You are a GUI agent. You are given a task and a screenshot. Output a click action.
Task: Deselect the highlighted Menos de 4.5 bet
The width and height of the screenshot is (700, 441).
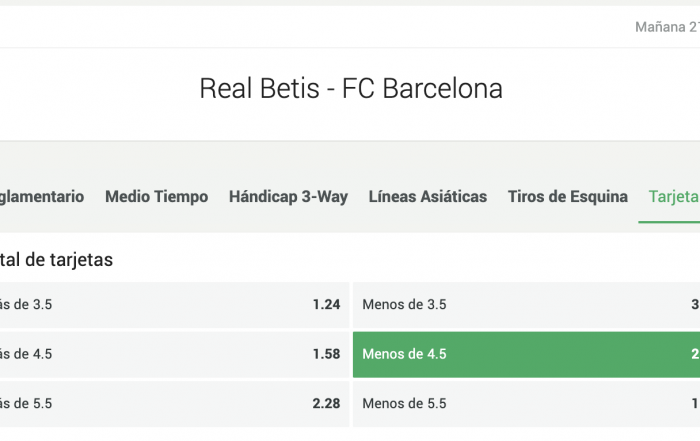tap(526, 354)
